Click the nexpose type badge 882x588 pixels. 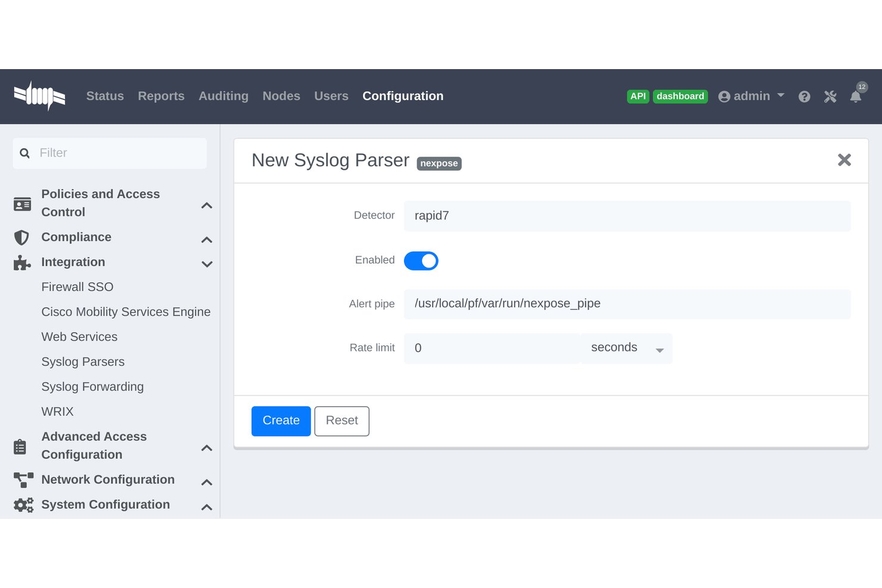[x=439, y=163]
